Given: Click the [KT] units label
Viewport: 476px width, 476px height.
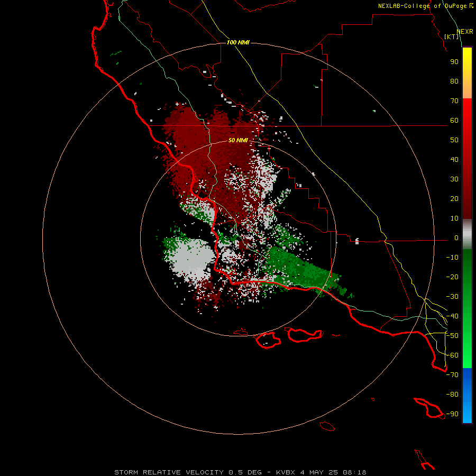Looking at the screenshot, I should click(452, 36).
